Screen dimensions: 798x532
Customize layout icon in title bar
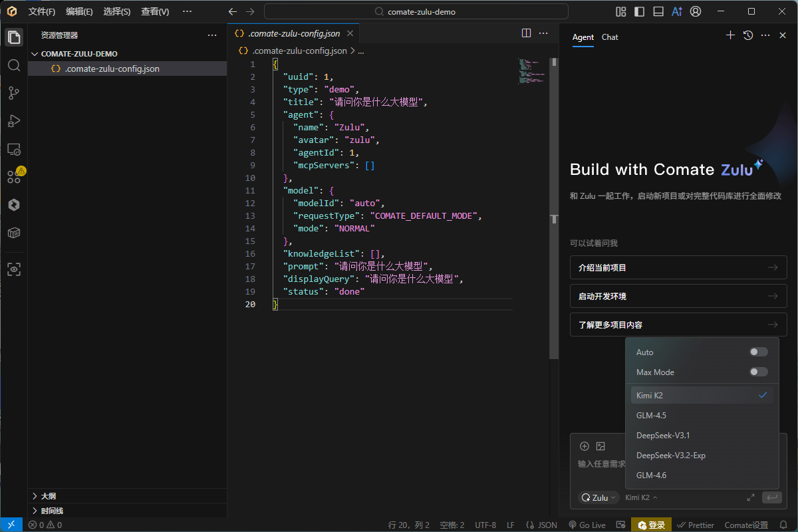point(621,11)
